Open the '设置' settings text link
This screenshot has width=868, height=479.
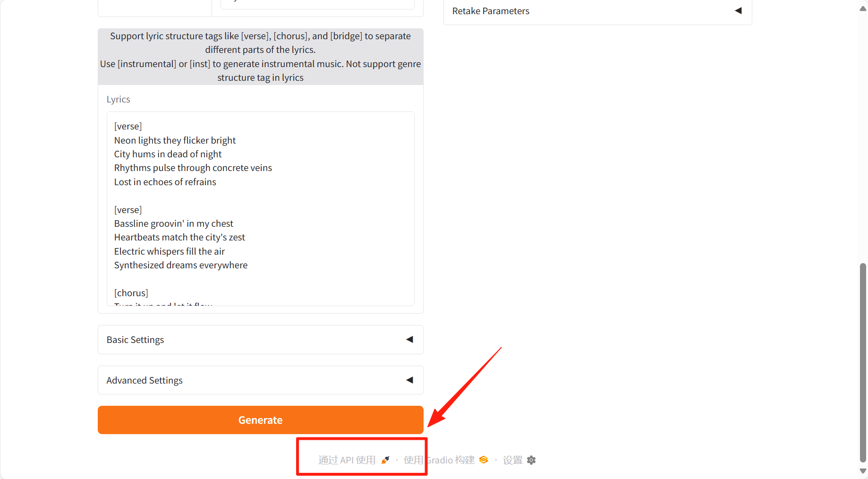(x=512, y=460)
